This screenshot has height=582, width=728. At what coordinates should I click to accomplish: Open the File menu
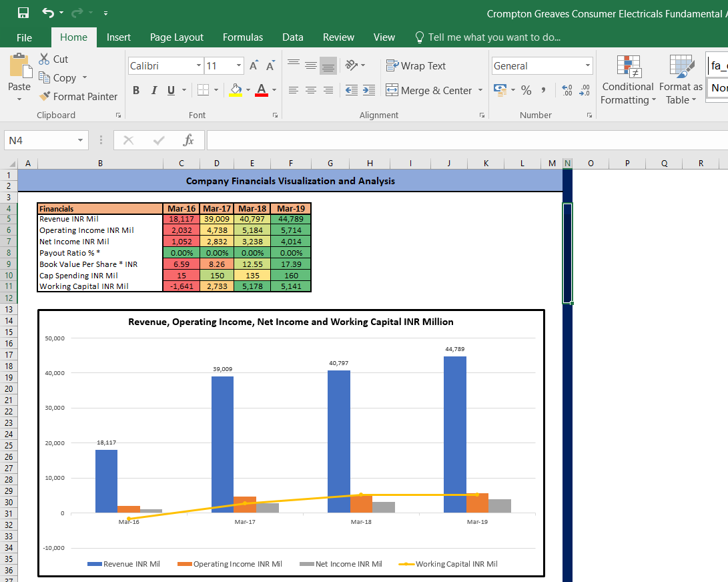point(24,37)
